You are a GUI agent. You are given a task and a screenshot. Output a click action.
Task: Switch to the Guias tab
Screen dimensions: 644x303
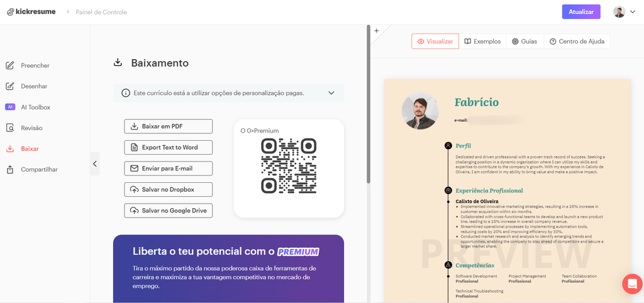[x=525, y=41]
